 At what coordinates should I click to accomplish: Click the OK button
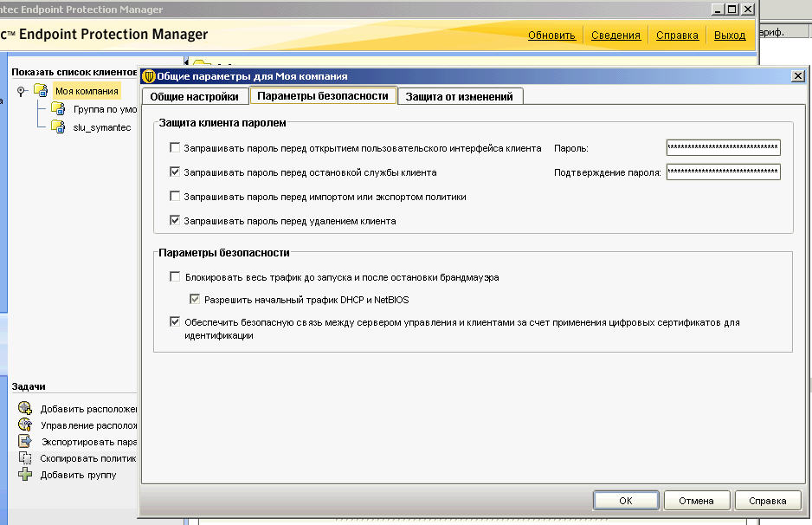click(x=626, y=501)
